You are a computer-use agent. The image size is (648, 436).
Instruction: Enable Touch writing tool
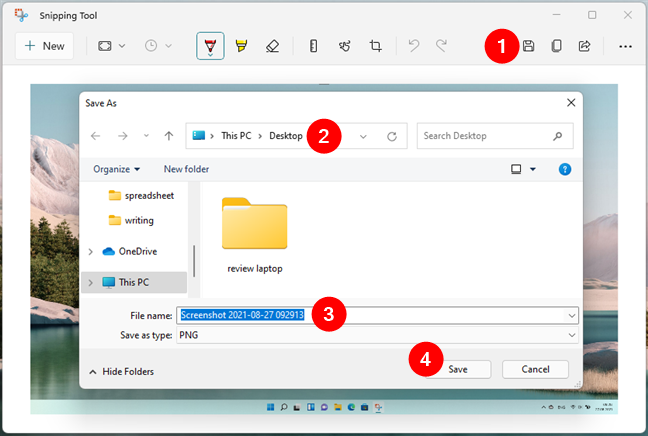(344, 46)
